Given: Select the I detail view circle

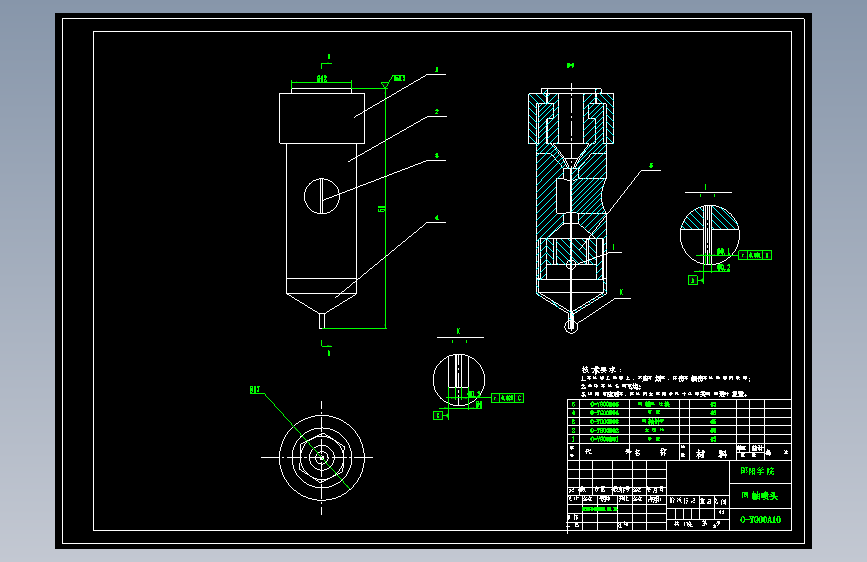Looking at the screenshot, I should click(709, 235).
